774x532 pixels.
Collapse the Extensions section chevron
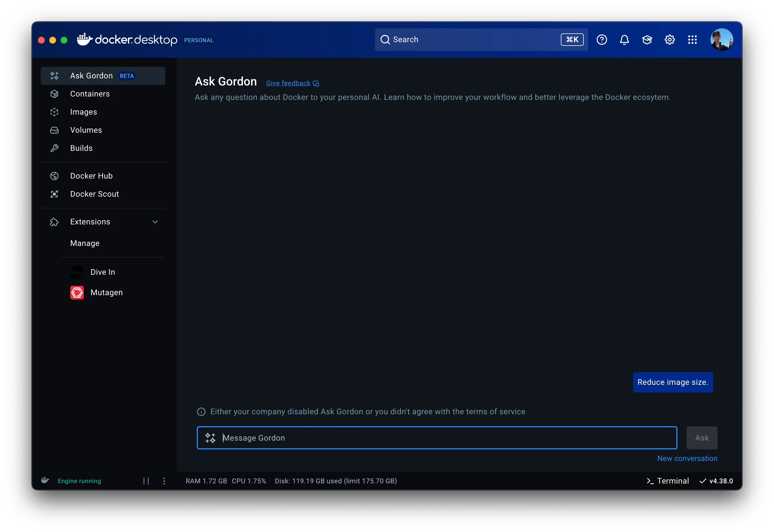coord(155,222)
